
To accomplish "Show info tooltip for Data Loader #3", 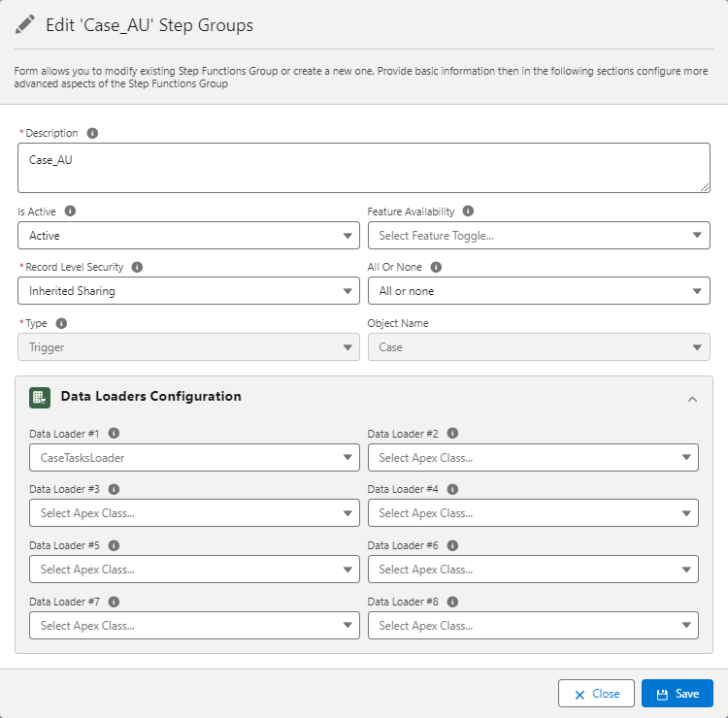I will point(114,489).
